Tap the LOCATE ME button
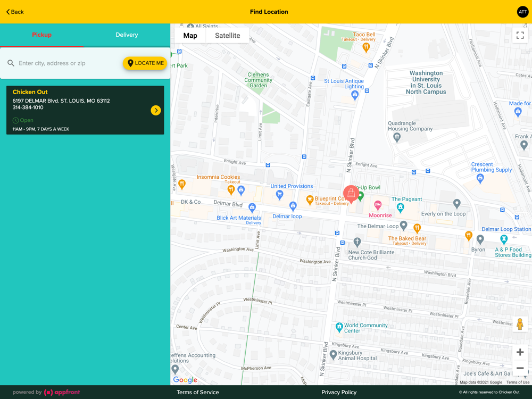Screen dimensions: 532x399 click(x=145, y=63)
